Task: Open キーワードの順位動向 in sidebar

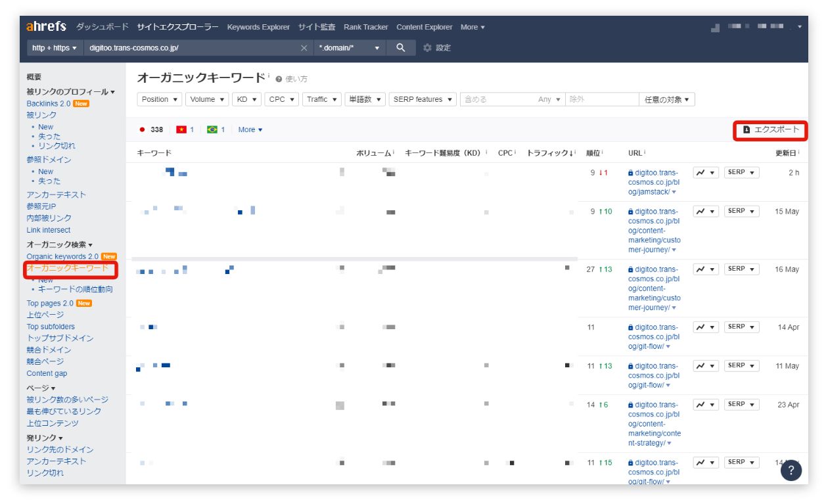Action: (76, 289)
